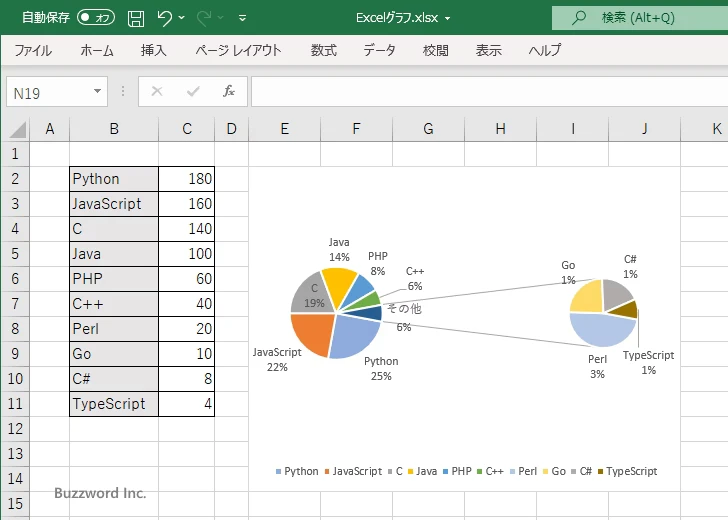The image size is (728, 520).
Task: Click the Select All corner triangle
Action: click(x=17, y=130)
